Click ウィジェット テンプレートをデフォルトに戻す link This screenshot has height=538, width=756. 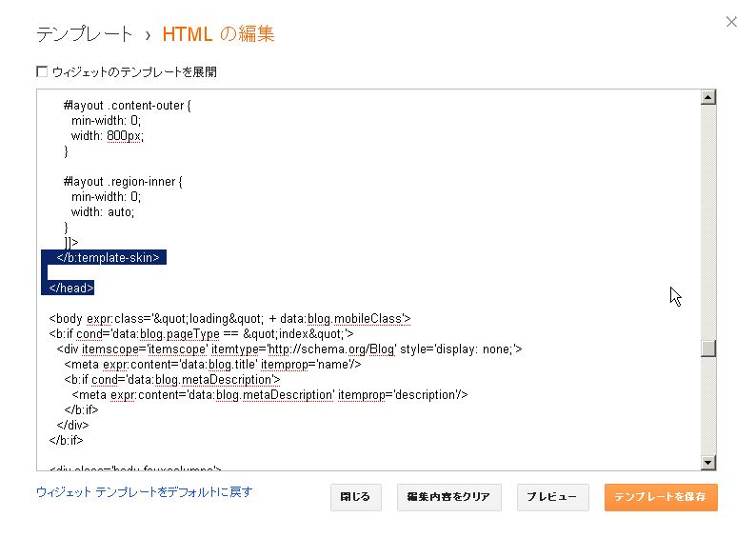tap(144, 491)
